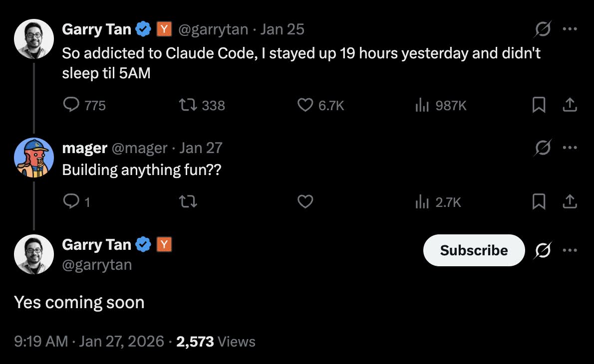Bookmark Garry Tan's top tweet

click(x=539, y=105)
